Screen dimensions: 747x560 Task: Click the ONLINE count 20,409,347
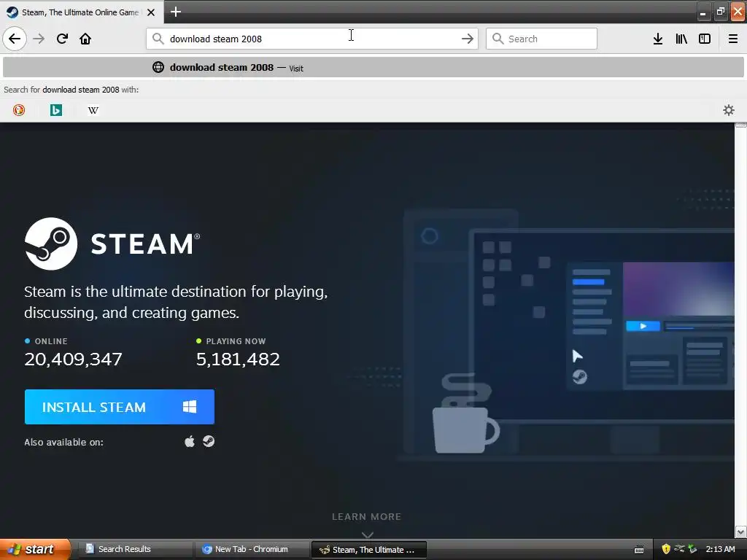click(x=74, y=359)
